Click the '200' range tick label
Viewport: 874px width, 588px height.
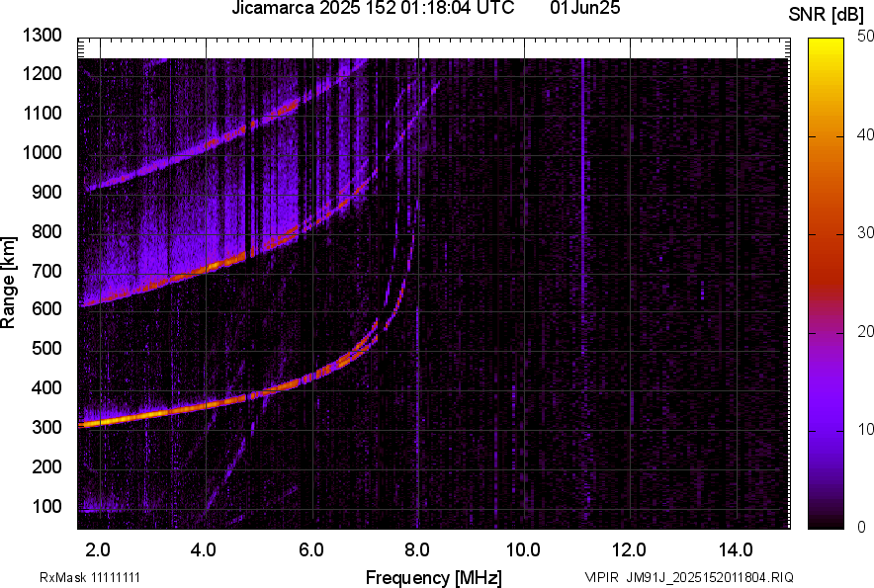[x=46, y=465]
